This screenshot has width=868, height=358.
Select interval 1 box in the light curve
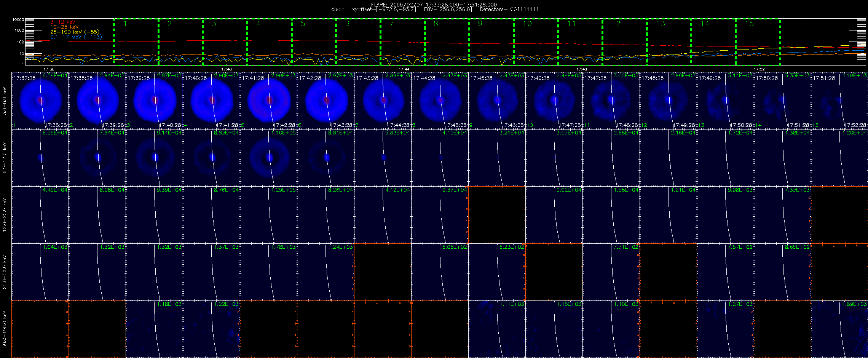[x=136, y=42]
